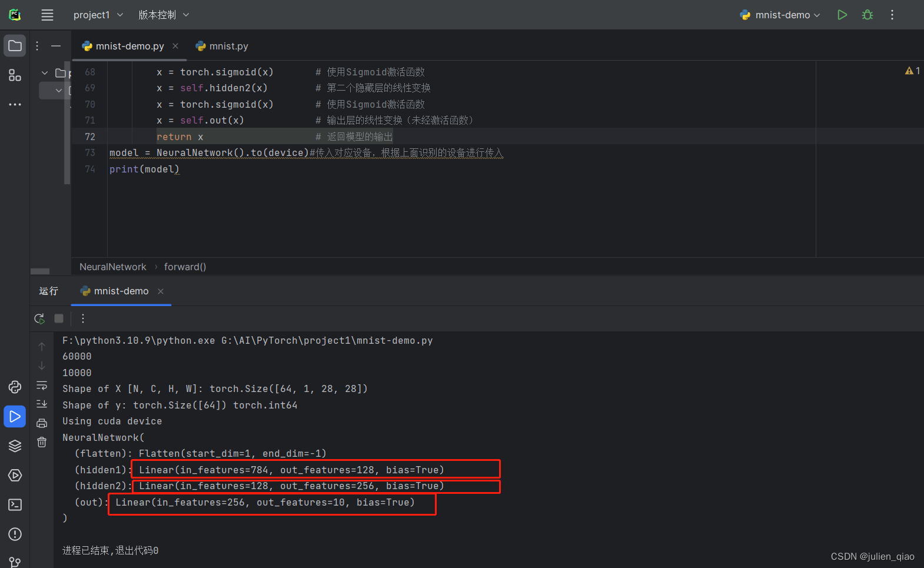The height and width of the screenshot is (568, 924).
Task: Open the Terminal tool window
Action: click(x=15, y=504)
